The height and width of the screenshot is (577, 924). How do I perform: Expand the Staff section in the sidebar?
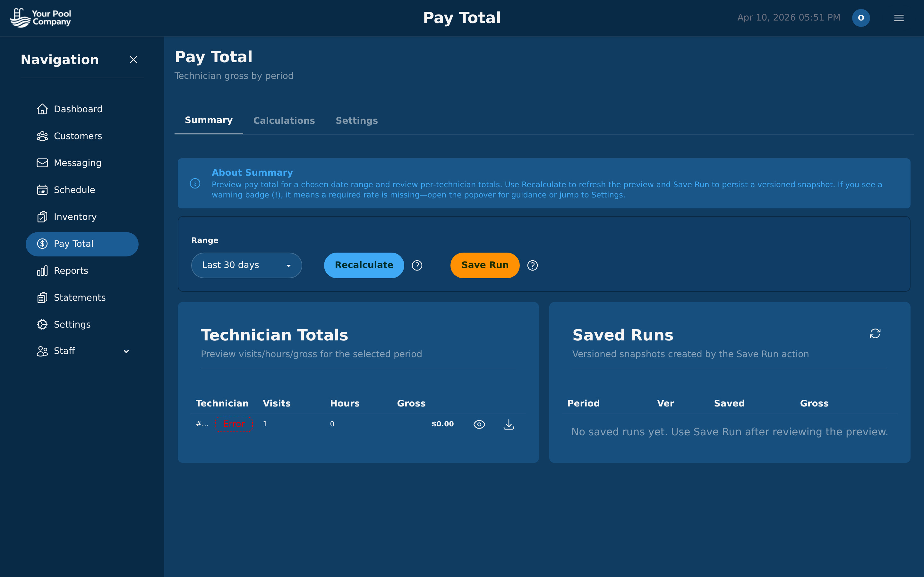pyautogui.click(x=126, y=351)
